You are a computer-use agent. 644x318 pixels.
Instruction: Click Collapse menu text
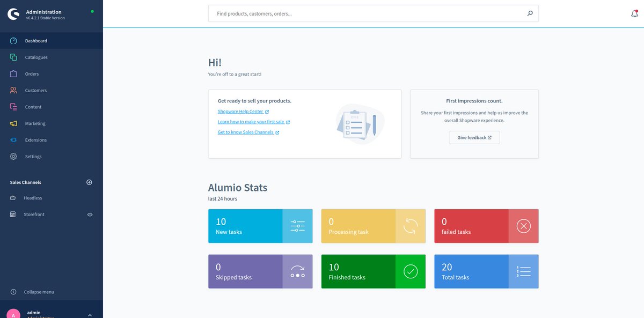pos(39,292)
